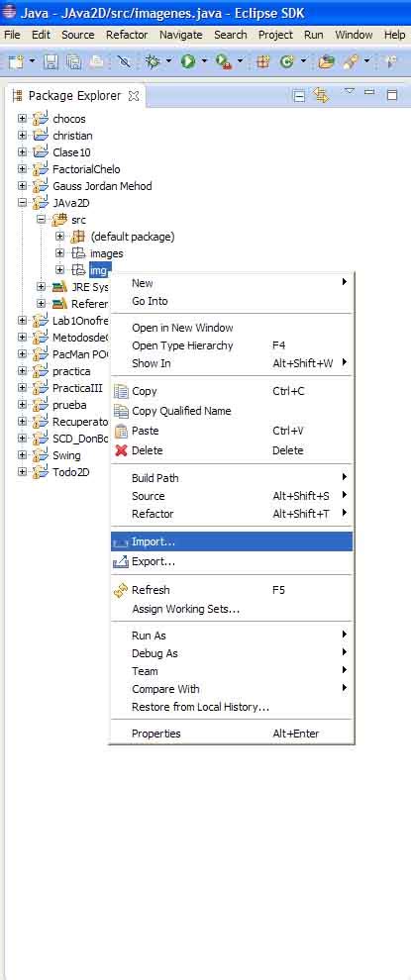Open the Window menu

point(354,35)
